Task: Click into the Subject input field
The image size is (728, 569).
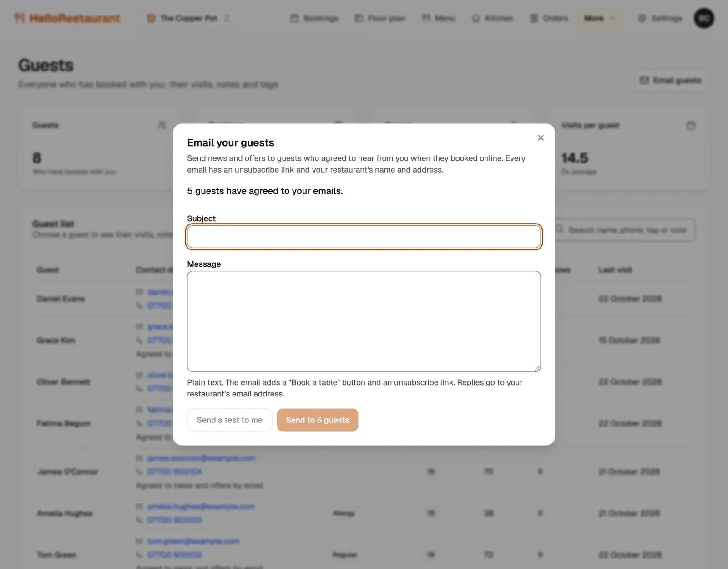Action: click(x=364, y=237)
